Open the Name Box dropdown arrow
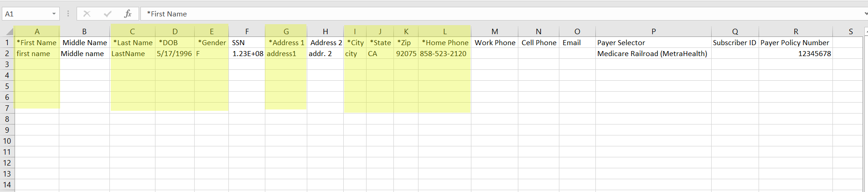868x192 pixels. point(54,14)
